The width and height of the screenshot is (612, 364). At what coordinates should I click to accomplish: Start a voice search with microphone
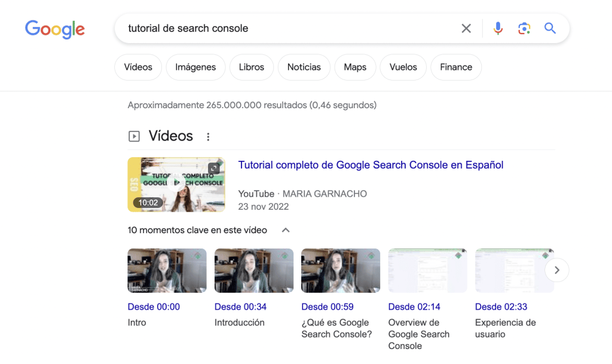[x=498, y=28]
